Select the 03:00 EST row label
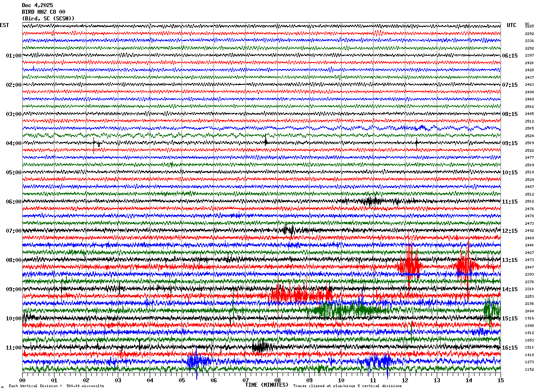 [14, 114]
